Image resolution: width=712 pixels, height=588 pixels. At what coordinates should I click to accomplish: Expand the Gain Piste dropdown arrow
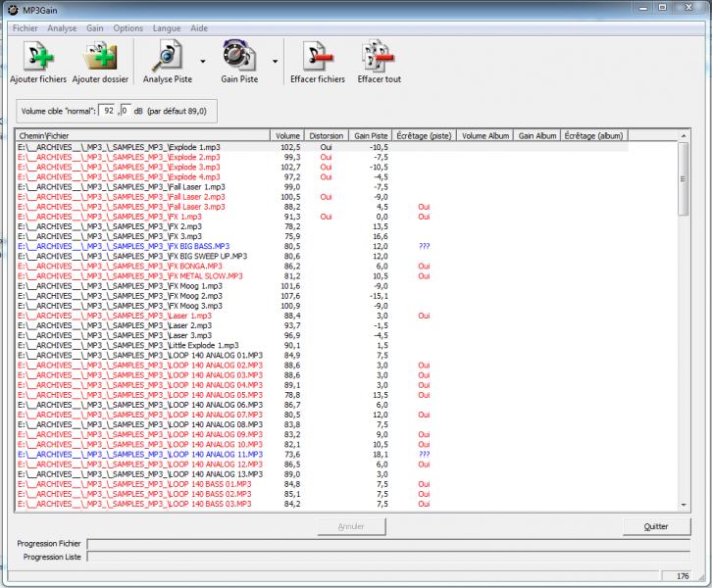tap(275, 61)
